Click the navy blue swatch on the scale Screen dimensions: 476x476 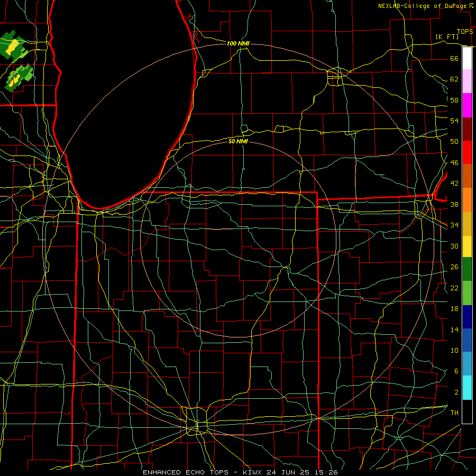tap(467, 317)
